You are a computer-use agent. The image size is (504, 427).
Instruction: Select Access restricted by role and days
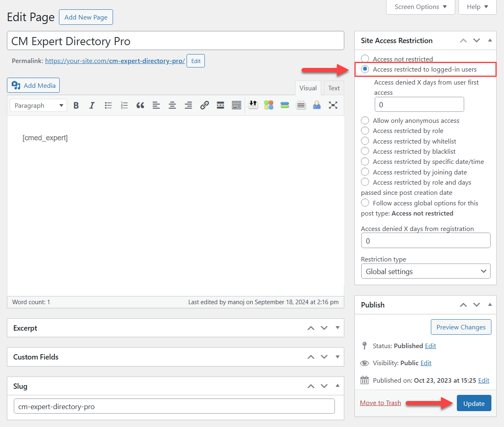point(365,182)
